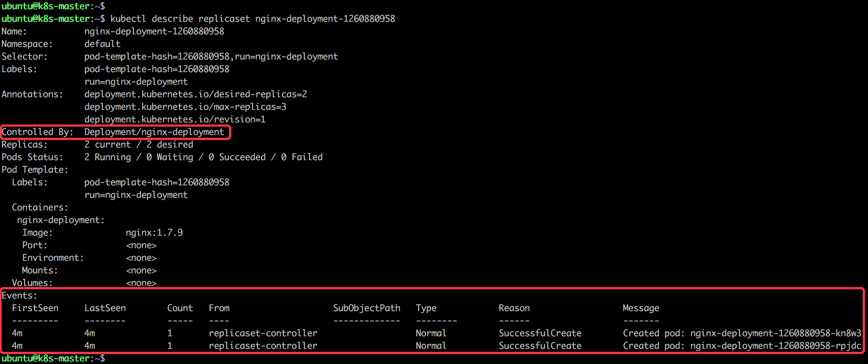Click the FirstSeen column header
This screenshot has height=364, width=868.
[x=35, y=308]
